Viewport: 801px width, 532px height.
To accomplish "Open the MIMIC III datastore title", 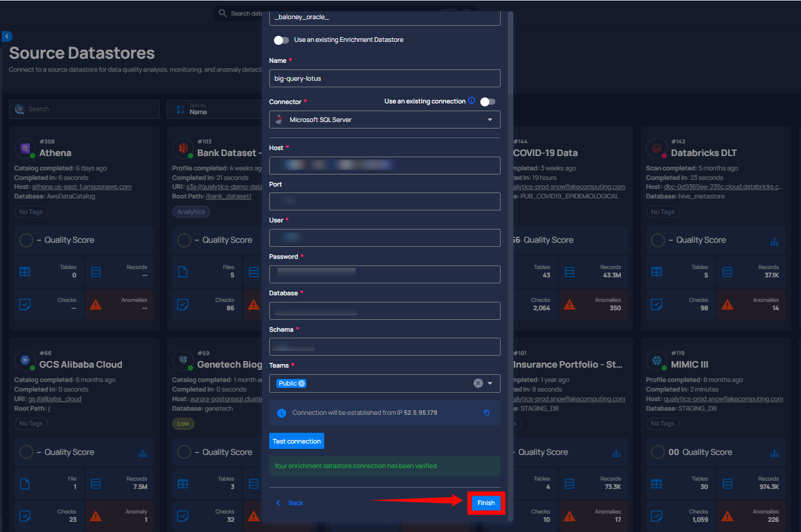I will [690, 365].
